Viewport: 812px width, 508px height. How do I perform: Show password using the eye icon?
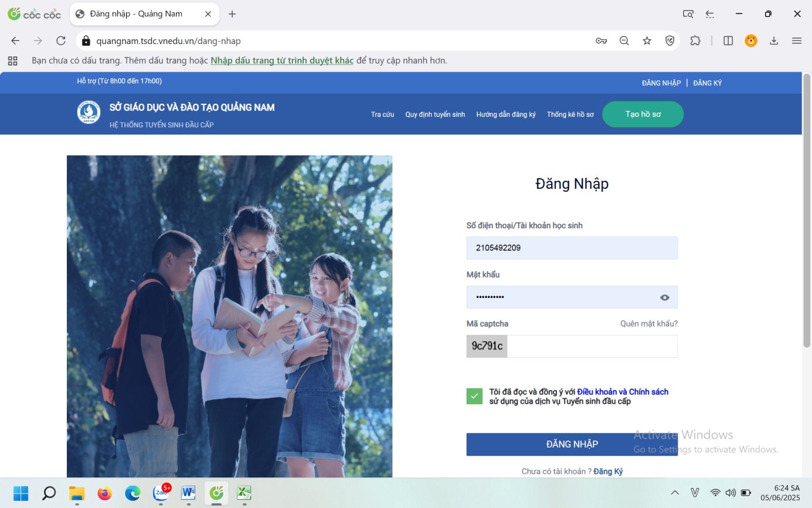pos(664,297)
